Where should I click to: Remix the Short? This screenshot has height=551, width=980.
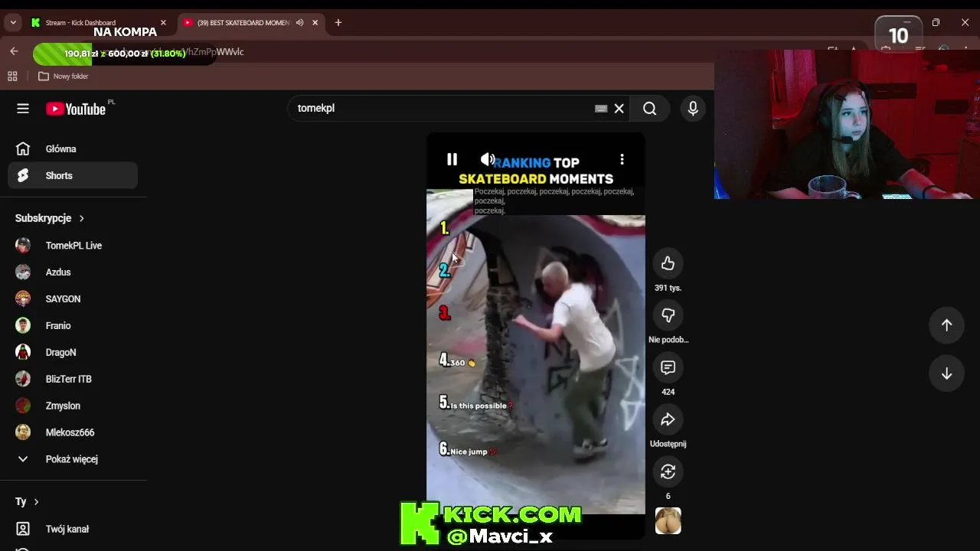pyautogui.click(x=668, y=471)
